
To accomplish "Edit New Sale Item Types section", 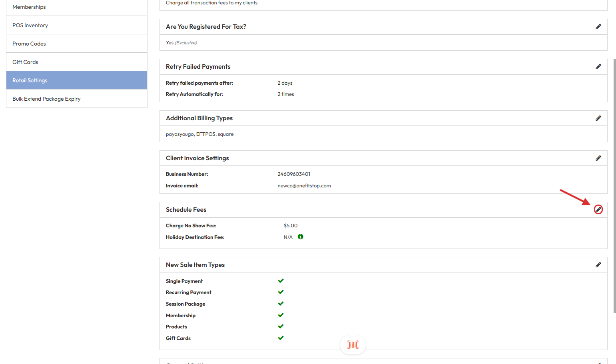I will [598, 265].
